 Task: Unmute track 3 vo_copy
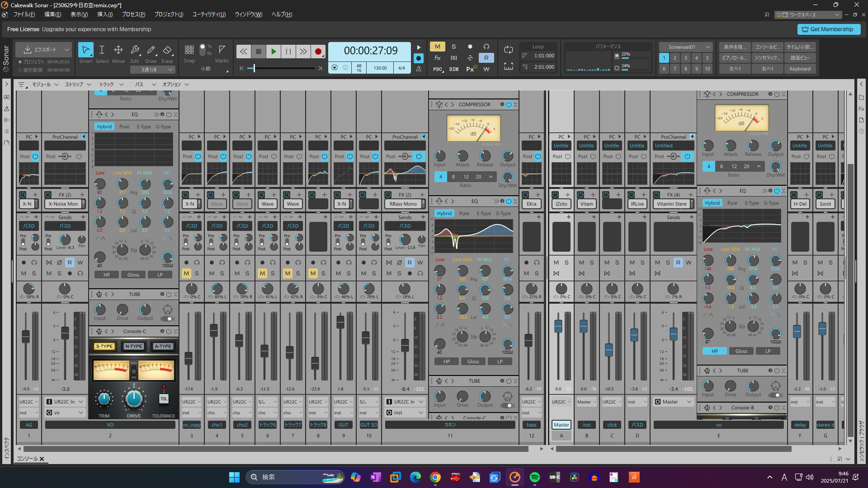[186, 273]
